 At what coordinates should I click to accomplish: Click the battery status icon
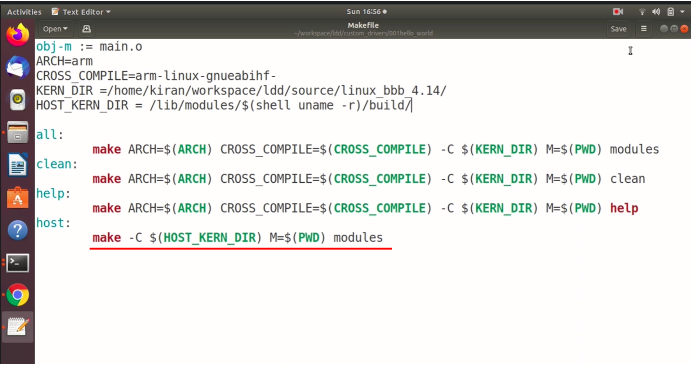coord(670,12)
